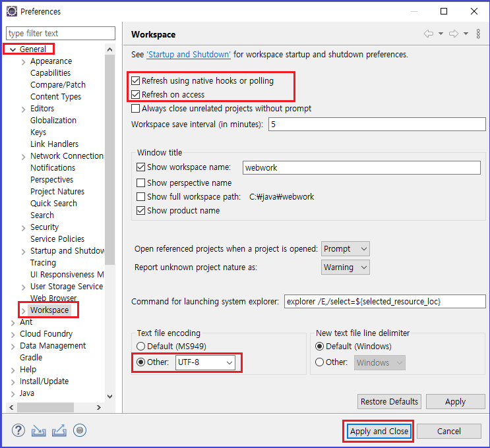The height and width of the screenshot is (448, 490).
Task: Toggle Refresh on access checkbox
Action: (x=135, y=95)
